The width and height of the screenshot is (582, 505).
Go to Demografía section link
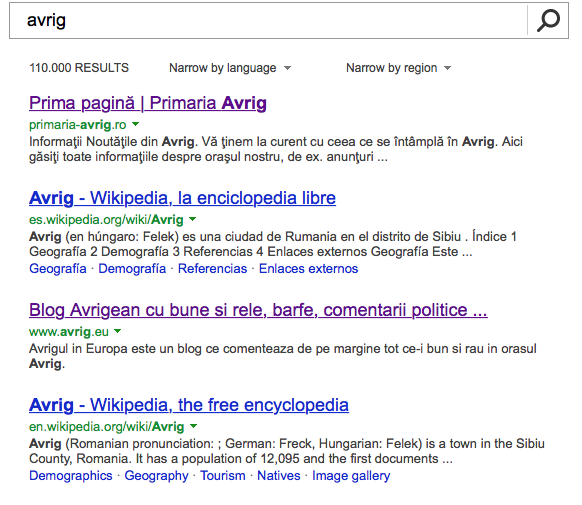click(x=132, y=269)
